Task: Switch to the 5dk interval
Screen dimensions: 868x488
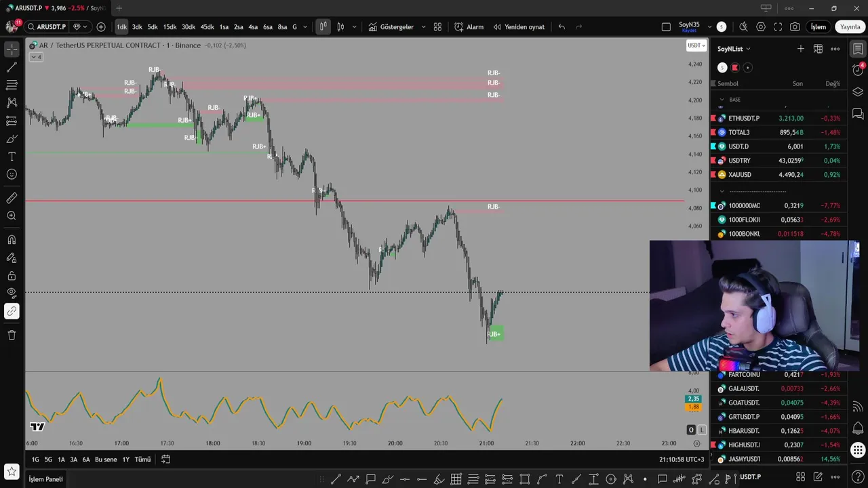Action: point(153,27)
